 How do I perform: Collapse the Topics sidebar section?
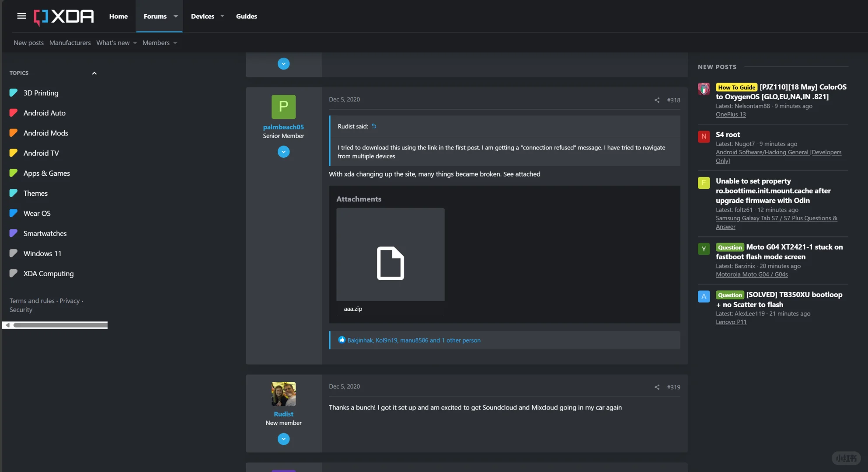coord(94,73)
